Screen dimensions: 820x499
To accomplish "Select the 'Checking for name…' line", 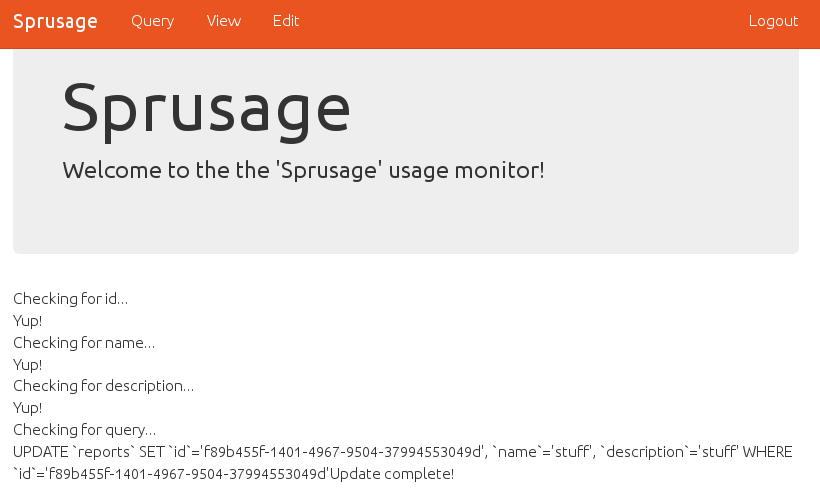I will click(x=84, y=343).
